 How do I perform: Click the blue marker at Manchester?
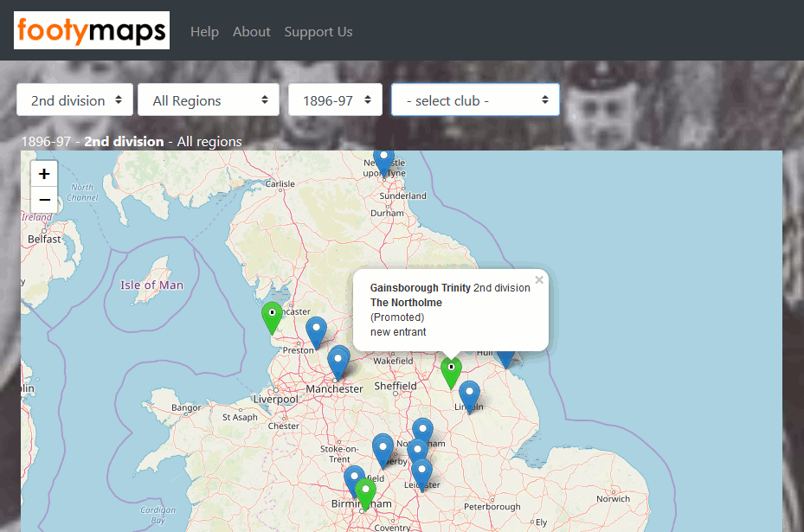point(338,362)
